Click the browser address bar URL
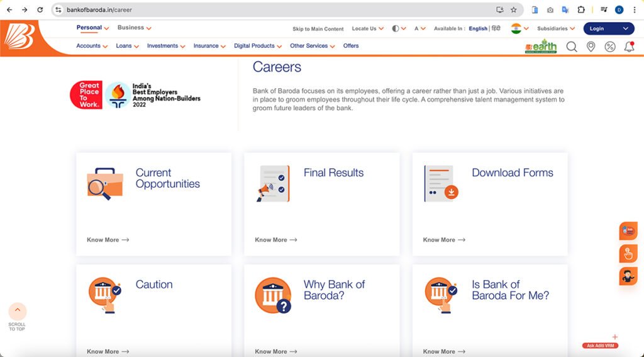Screen dimensions: 644x357 pos(99,10)
